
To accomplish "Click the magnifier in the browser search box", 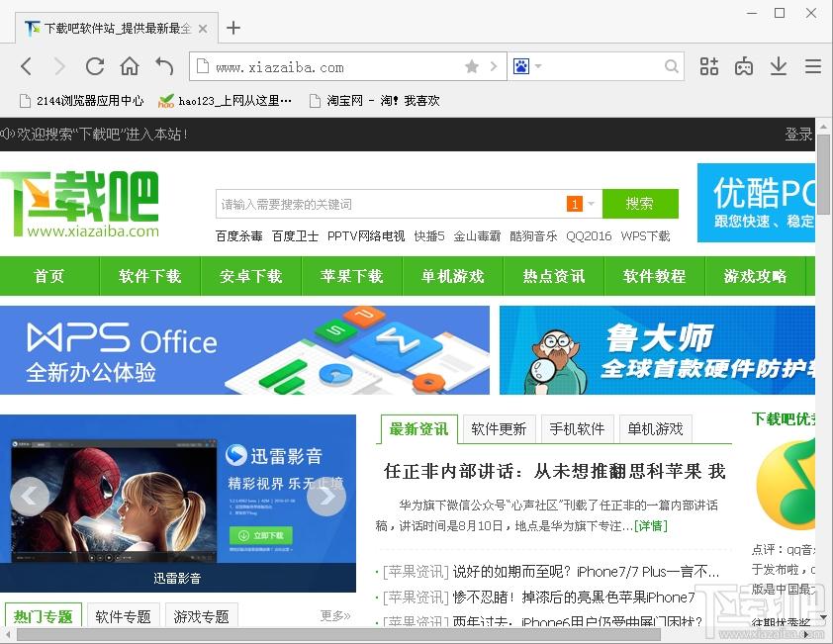I will pyautogui.click(x=672, y=66).
